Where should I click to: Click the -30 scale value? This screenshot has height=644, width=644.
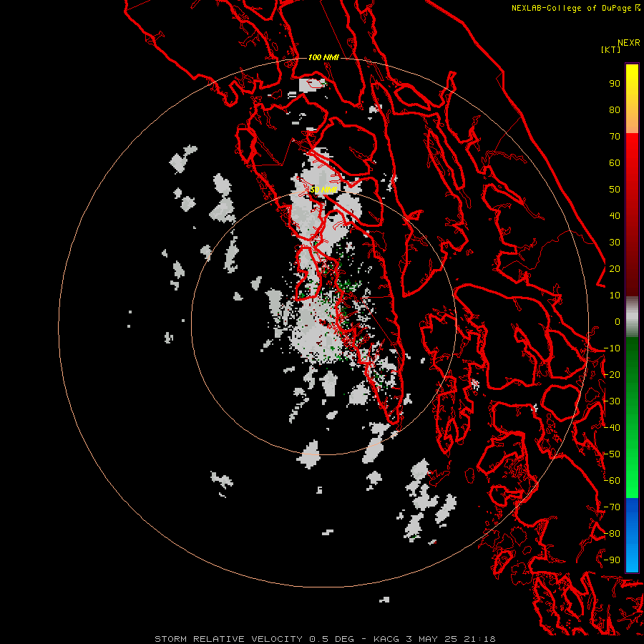click(x=612, y=401)
